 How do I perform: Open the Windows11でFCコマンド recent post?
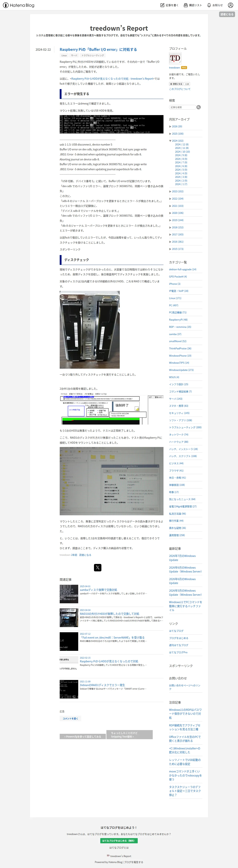point(186,606)
